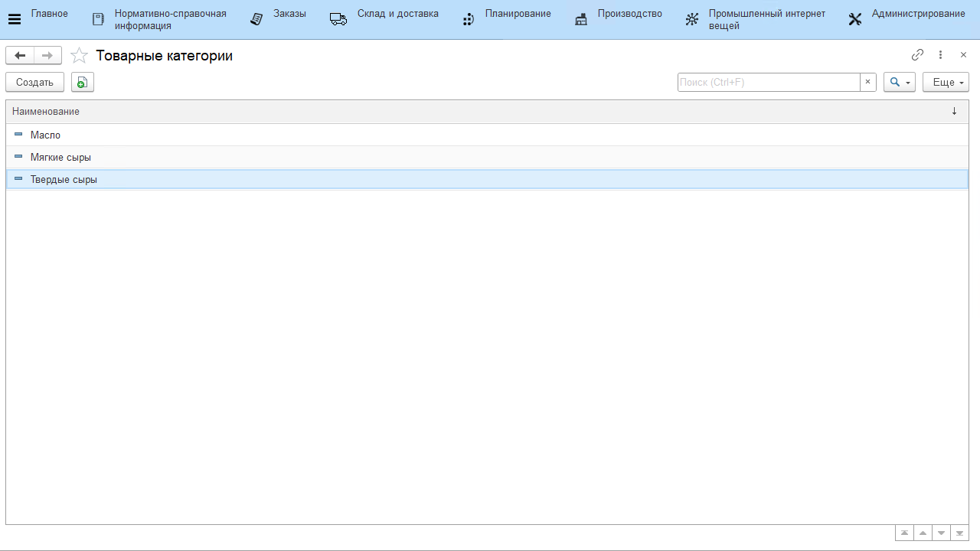Open the main hamburger menu
Screen dimensions: 980x551
[14, 19]
